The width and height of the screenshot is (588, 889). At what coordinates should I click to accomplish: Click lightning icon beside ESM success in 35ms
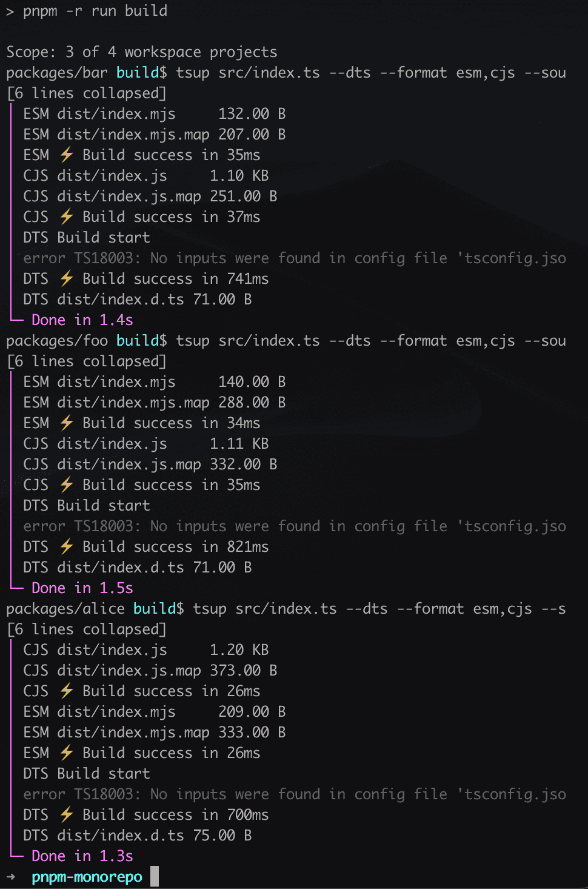pos(67,155)
